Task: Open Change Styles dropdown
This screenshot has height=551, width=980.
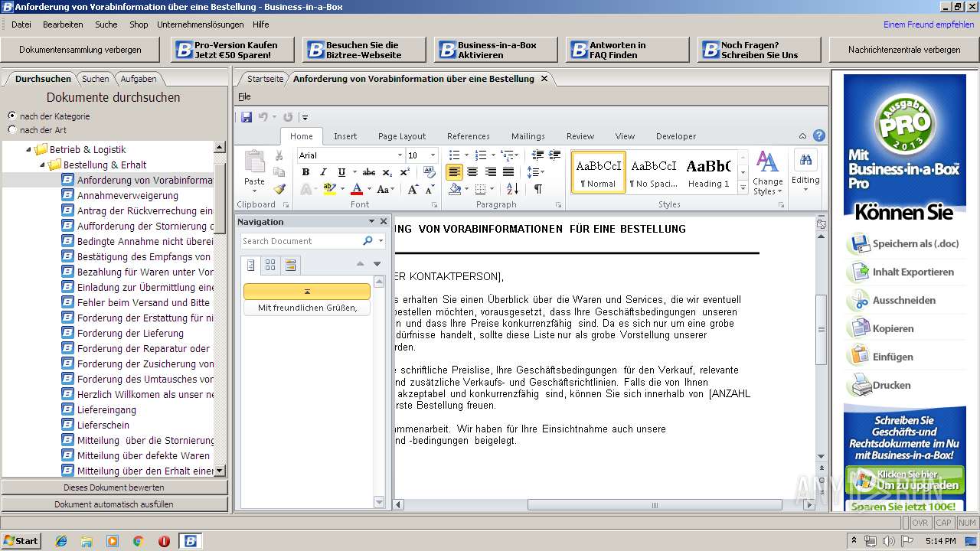Action: (767, 174)
